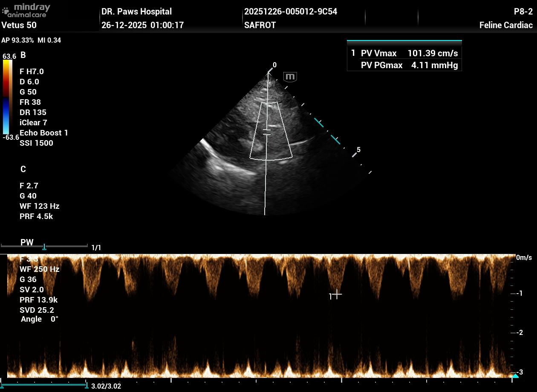Select the PV Vmax measurement result
Viewport: 537px width, 392px height.
coord(404,53)
